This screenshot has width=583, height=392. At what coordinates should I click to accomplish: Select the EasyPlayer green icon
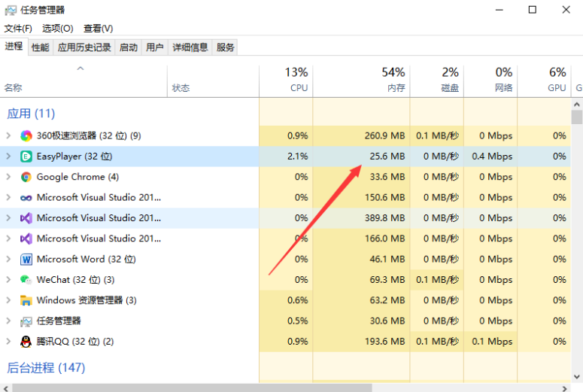[x=26, y=156]
